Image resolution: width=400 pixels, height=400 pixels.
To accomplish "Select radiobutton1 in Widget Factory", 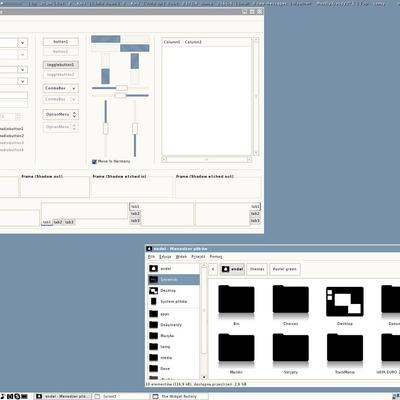I will pyautogui.click(x=11, y=129).
